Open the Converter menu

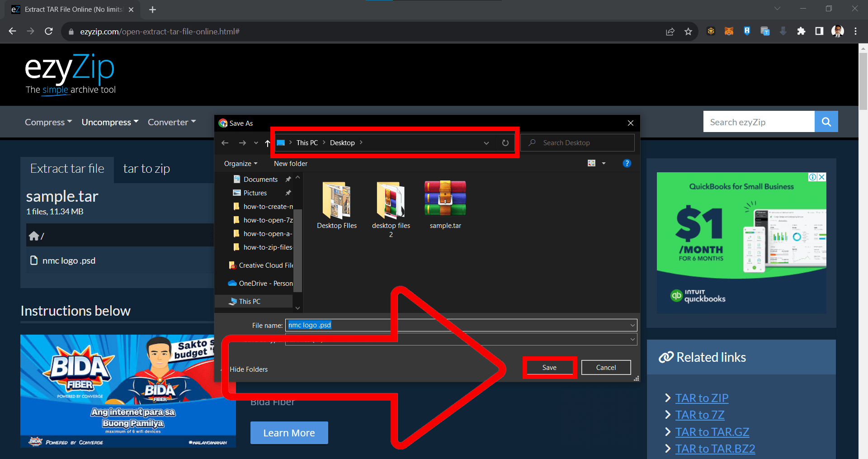tap(171, 122)
